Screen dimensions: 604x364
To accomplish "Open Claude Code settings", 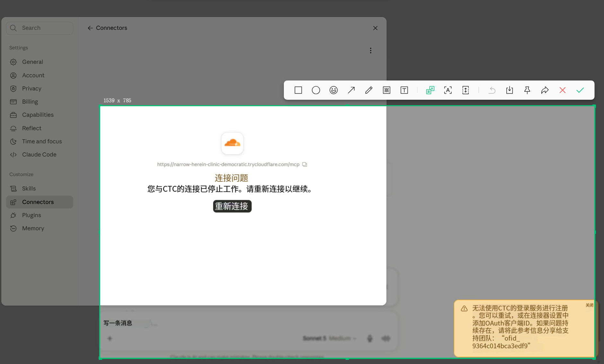I will [x=39, y=155].
